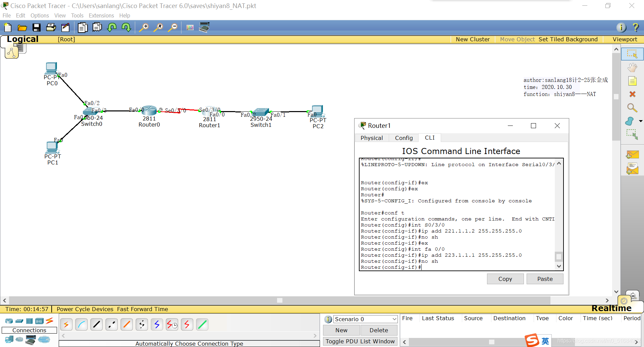Click the Realtime mode tab

point(611,308)
